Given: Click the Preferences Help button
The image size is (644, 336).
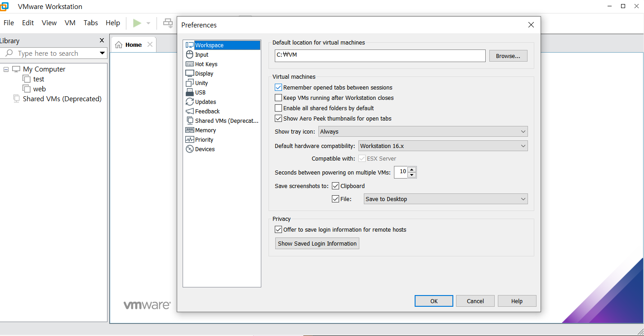Looking at the screenshot, I should click(x=517, y=301).
